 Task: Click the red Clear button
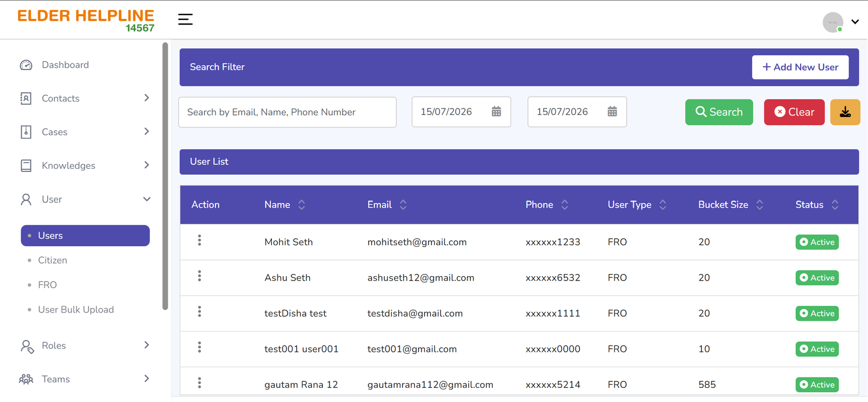(x=794, y=112)
